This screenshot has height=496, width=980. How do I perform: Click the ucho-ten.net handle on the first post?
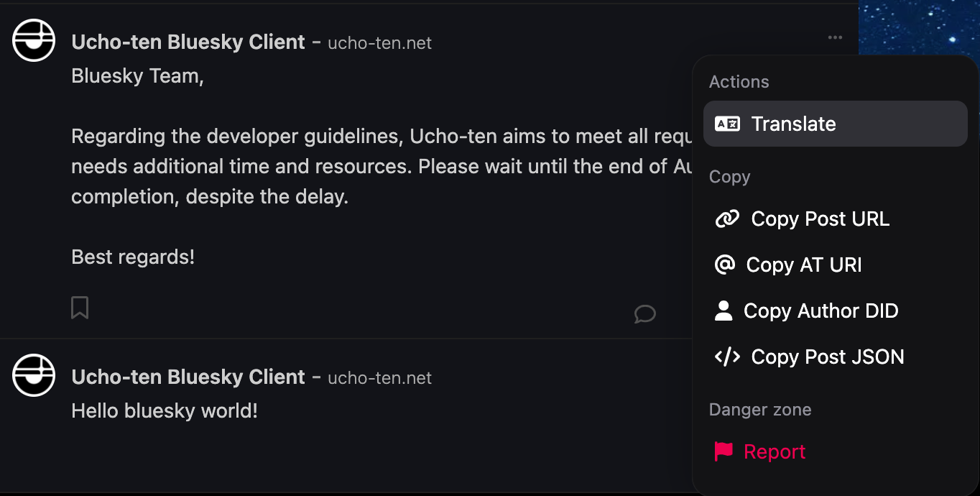[x=379, y=43]
